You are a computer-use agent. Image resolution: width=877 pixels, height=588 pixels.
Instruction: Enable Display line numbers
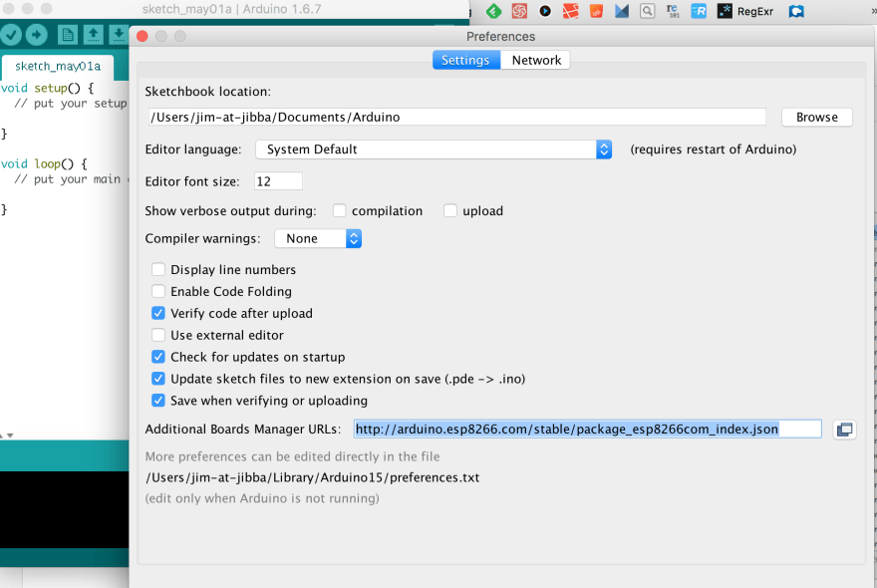[x=158, y=270]
